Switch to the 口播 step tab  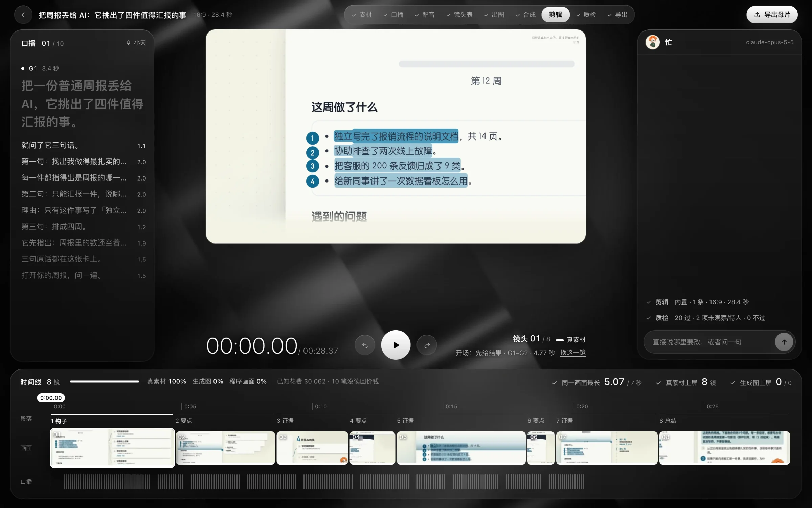coord(393,15)
